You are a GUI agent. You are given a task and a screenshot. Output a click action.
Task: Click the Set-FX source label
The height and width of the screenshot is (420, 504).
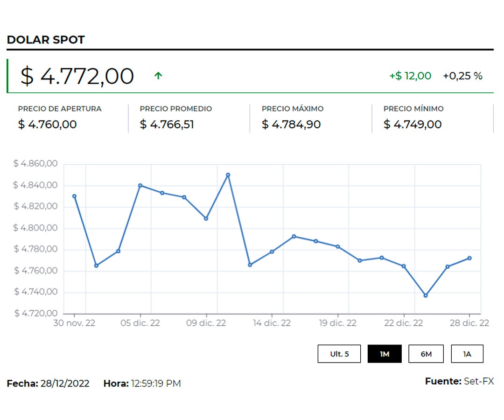tap(478, 381)
